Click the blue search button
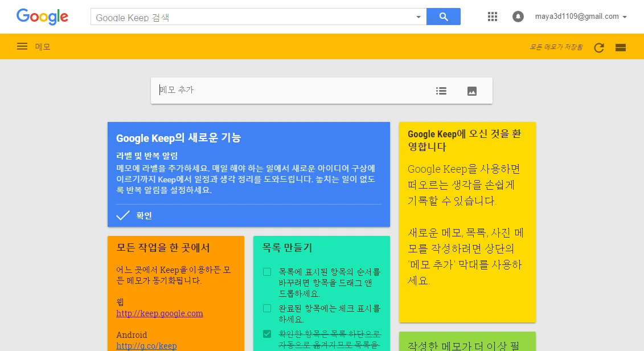This screenshot has width=644, height=351. point(443,17)
